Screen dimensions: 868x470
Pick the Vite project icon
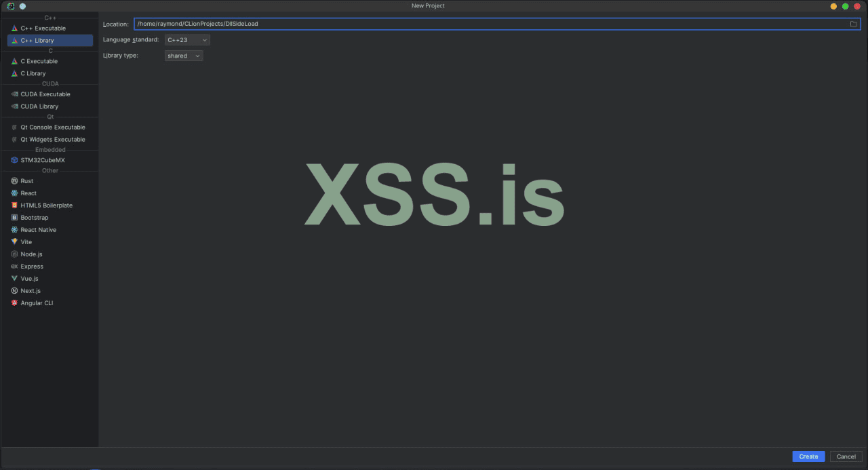tap(14, 242)
